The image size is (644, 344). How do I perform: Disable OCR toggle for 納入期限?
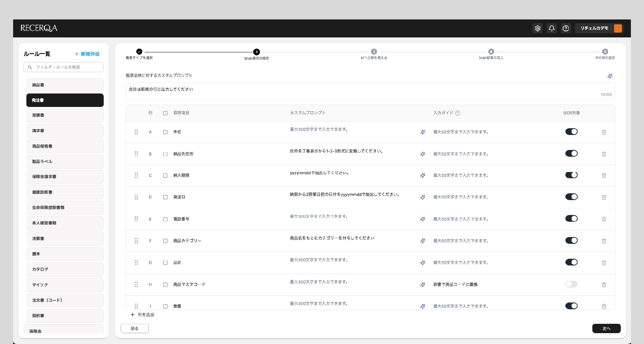click(x=571, y=175)
